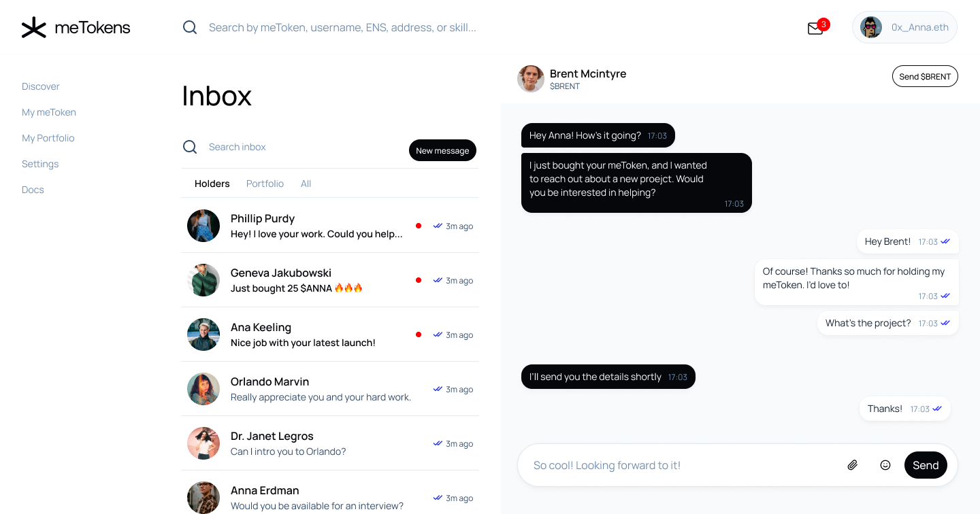Switch to the Portfolio tab
The width and height of the screenshot is (980, 514).
click(x=265, y=184)
